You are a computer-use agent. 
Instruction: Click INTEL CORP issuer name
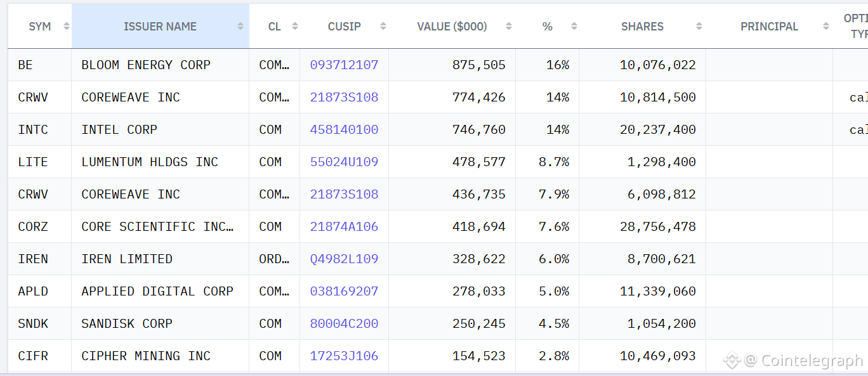click(119, 129)
